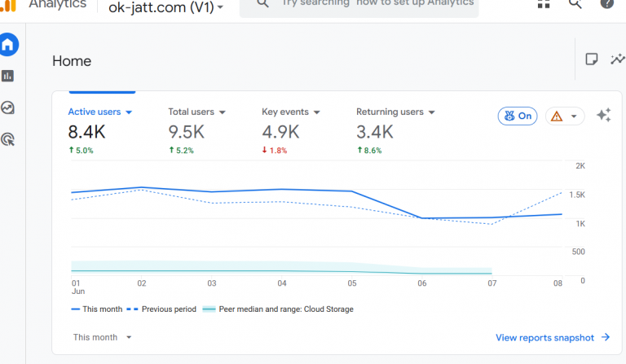Click the 01 Jun date axis label

(78, 287)
